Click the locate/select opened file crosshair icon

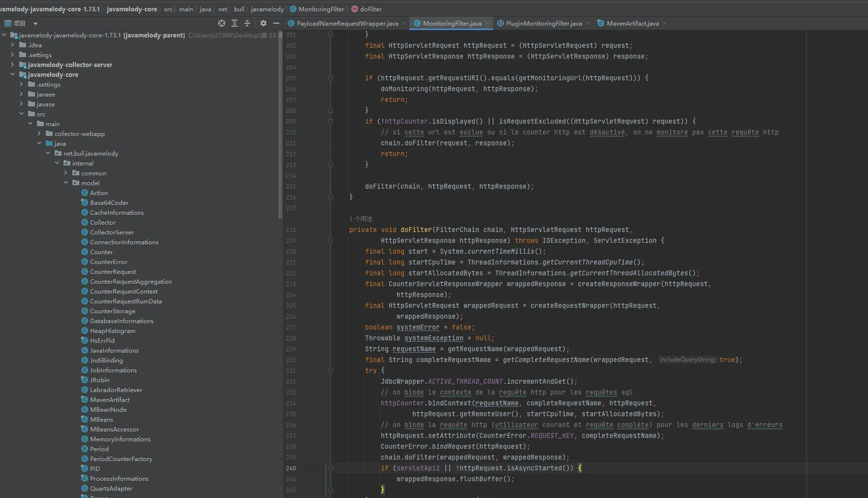click(x=222, y=23)
